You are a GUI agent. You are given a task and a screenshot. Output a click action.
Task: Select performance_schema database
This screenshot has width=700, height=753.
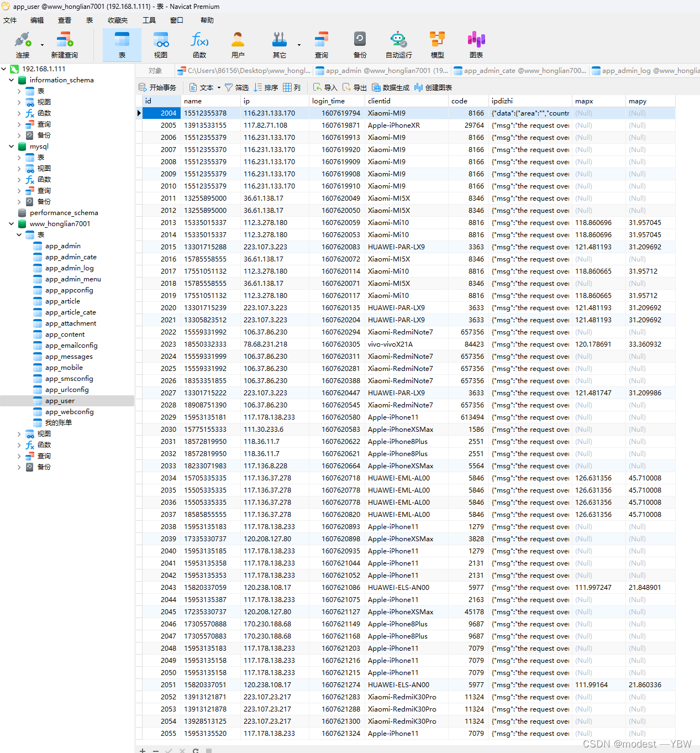(64, 213)
